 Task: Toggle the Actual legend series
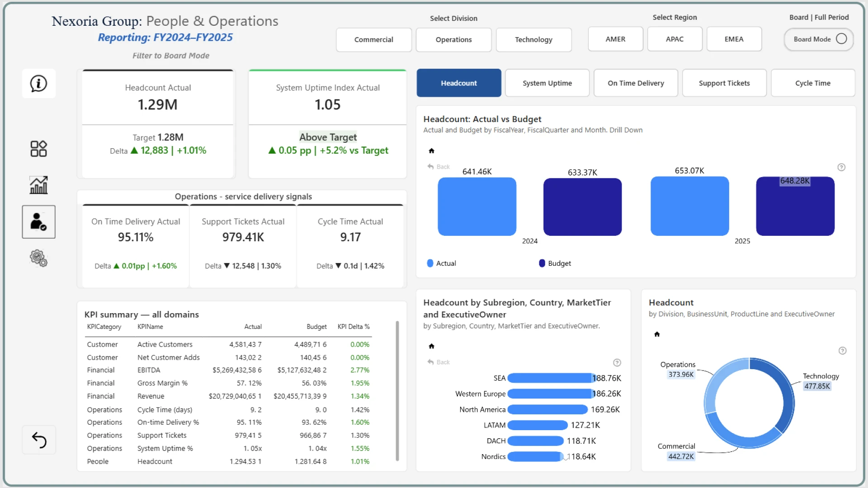(441, 263)
